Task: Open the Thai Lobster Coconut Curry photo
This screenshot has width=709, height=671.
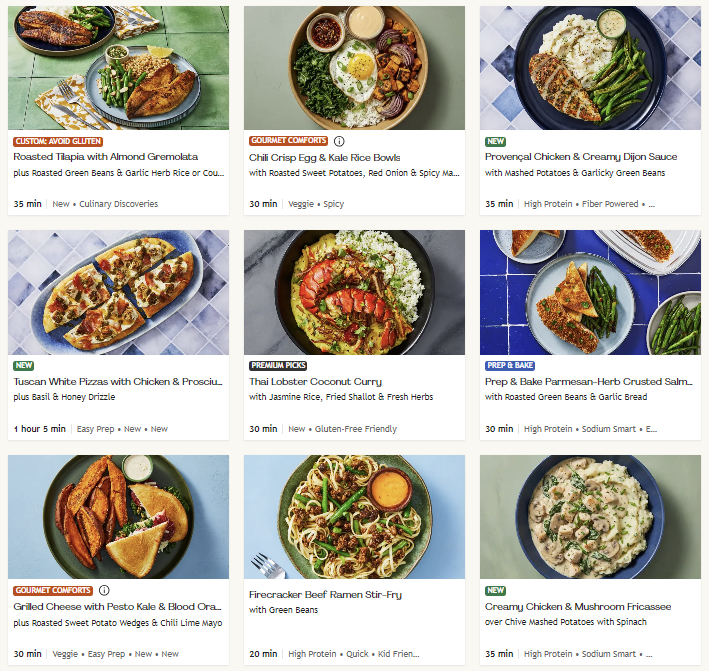Action: tap(354, 292)
